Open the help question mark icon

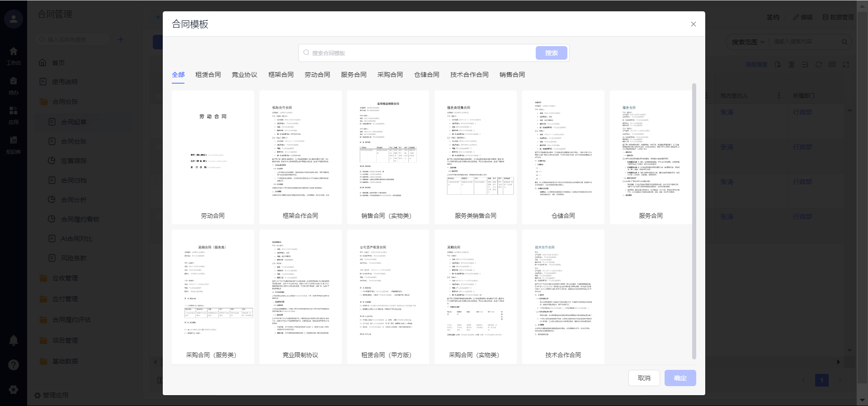[x=14, y=365]
